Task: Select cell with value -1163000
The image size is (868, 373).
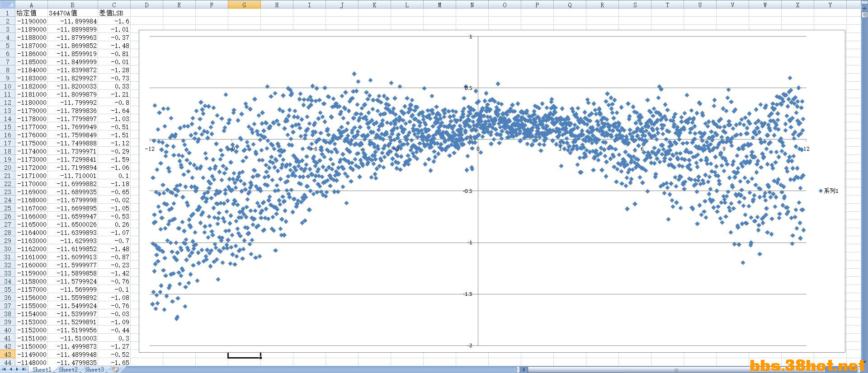Action: point(31,241)
